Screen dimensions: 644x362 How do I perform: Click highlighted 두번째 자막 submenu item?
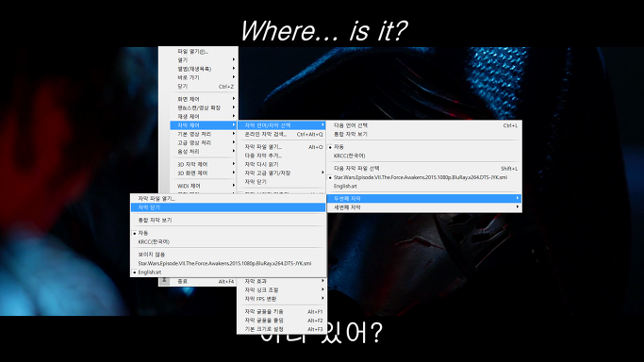click(424, 198)
